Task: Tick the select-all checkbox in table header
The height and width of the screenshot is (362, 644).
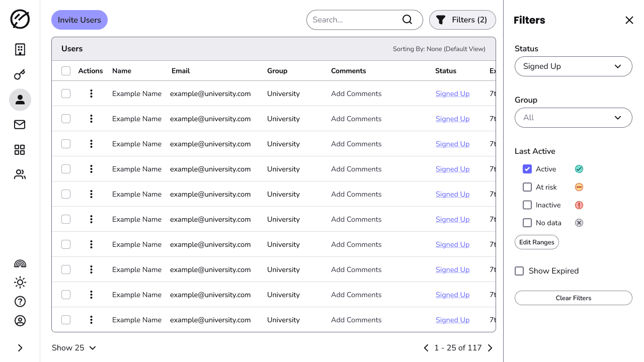Action: point(66,71)
